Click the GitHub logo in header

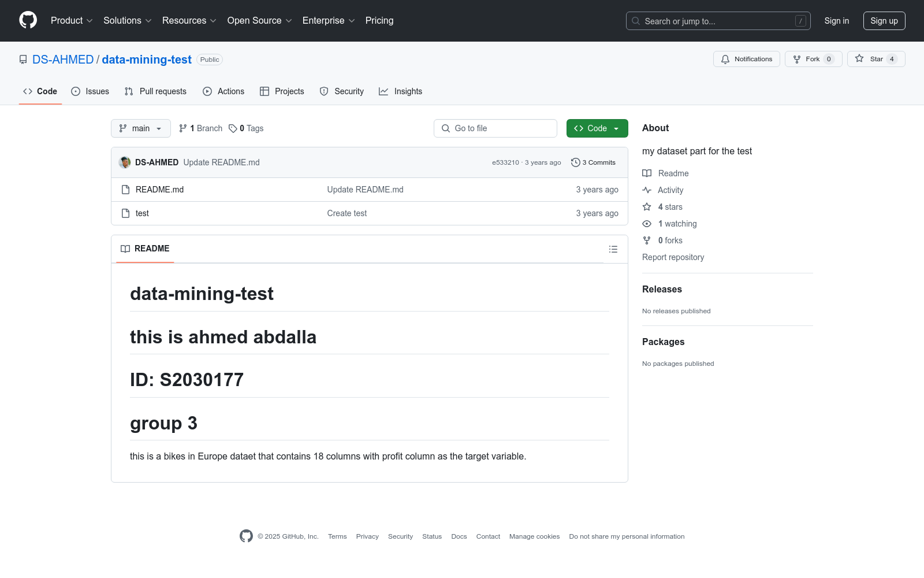[x=28, y=20]
